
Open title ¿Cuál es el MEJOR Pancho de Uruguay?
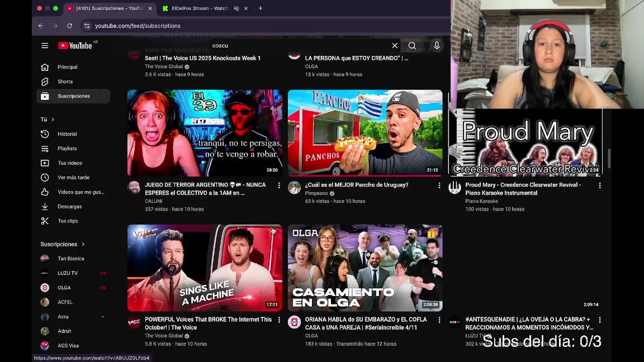click(357, 185)
